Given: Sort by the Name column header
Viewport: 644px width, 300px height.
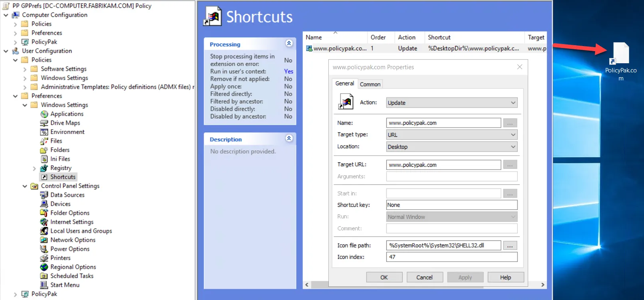Looking at the screenshot, I should click(x=335, y=37).
